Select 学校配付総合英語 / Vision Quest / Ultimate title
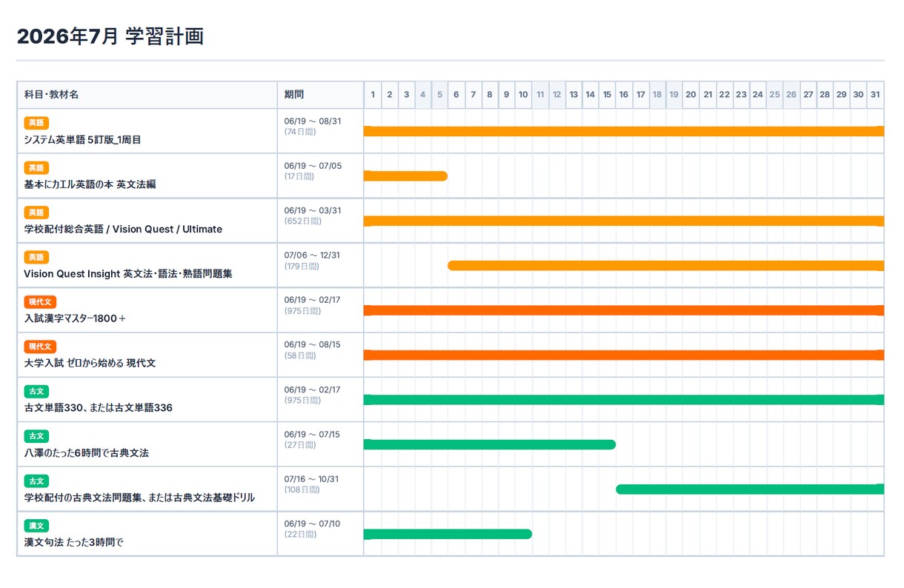Image resolution: width=904 pixels, height=588 pixels. pos(123,230)
